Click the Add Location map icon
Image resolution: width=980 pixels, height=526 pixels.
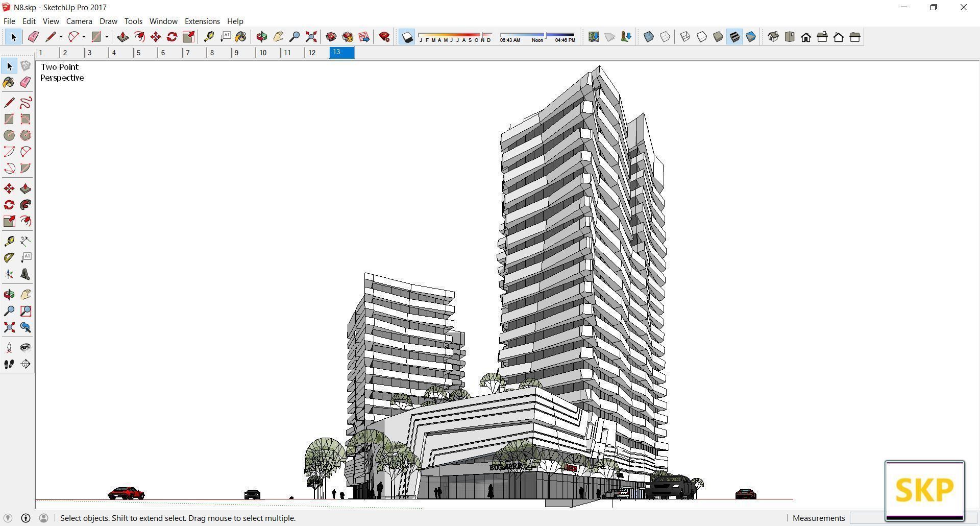coord(593,37)
